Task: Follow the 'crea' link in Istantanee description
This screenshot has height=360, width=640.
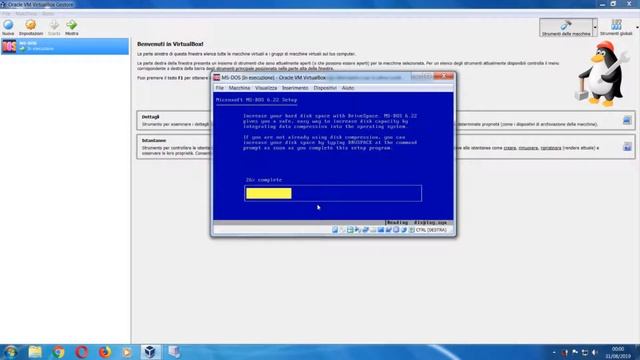Action: [509, 148]
